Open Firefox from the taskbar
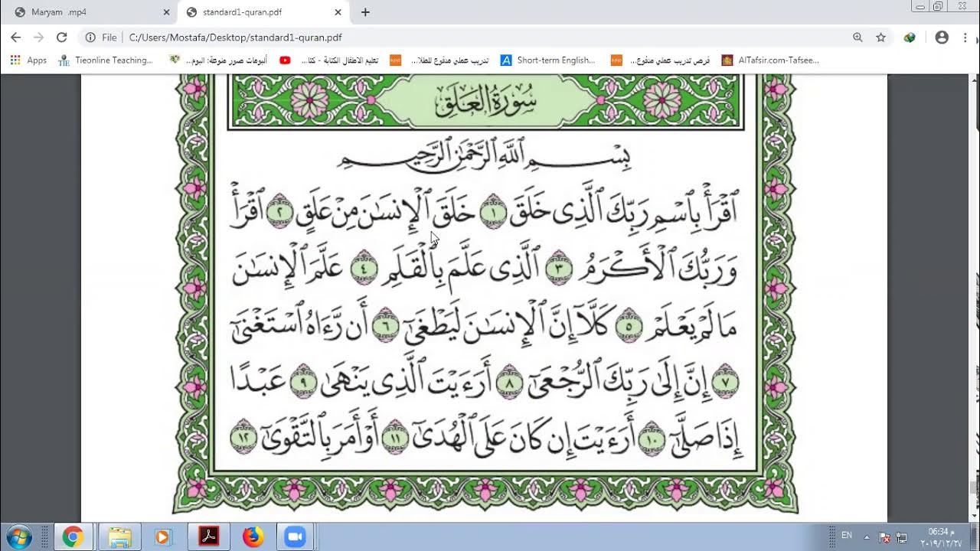Viewport: 980px width, 551px height. click(x=252, y=537)
